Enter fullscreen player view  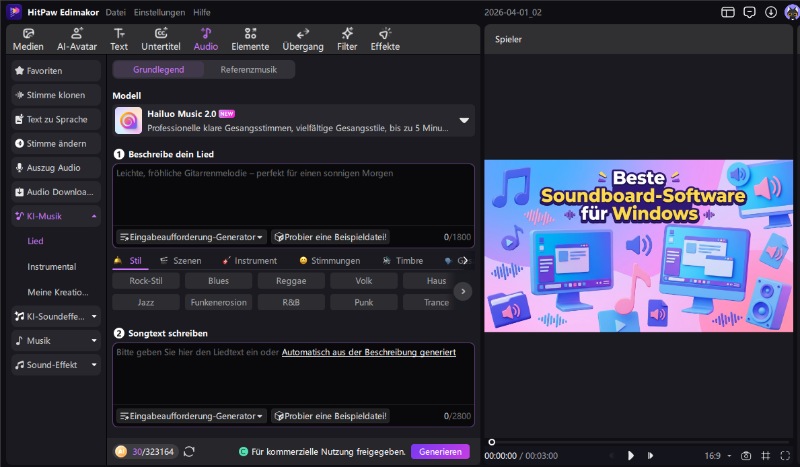pyautogui.click(x=785, y=455)
